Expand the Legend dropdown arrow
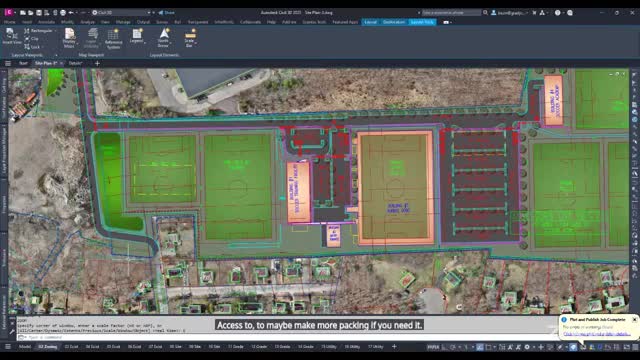 (x=145, y=42)
